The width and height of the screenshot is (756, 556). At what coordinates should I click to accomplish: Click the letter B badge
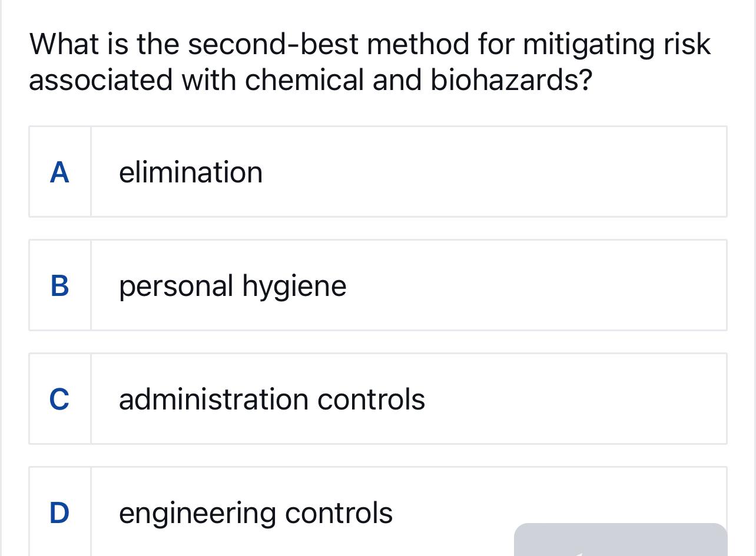click(x=59, y=285)
